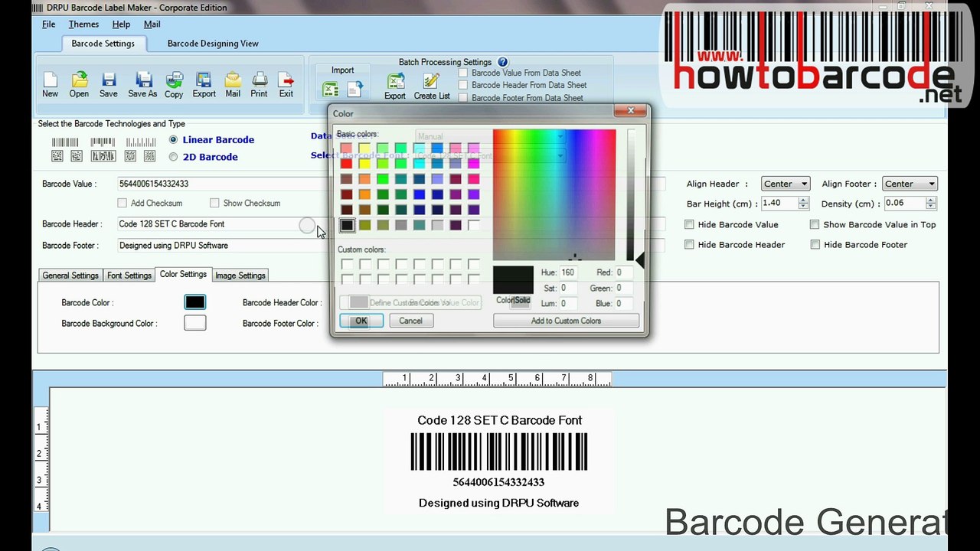Open the Themes menu
Image resolution: width=980 pixels, height=551 pixels.
coord(83,24)
